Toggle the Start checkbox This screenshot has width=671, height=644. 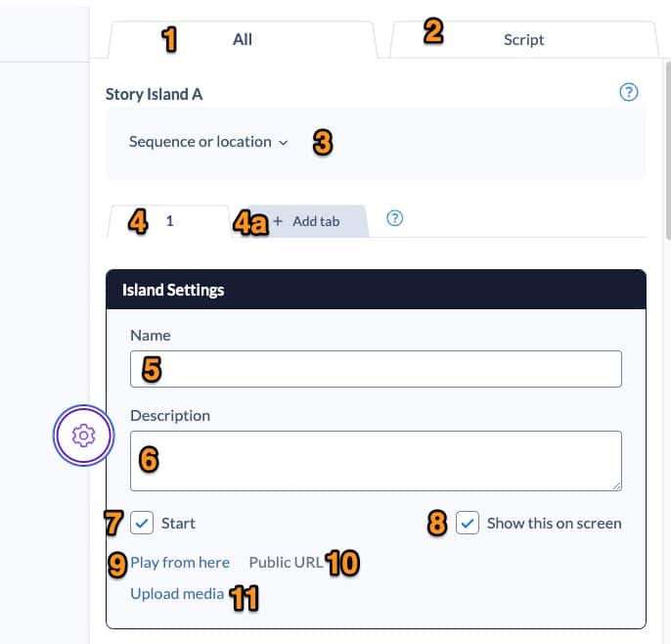click(142, 523)
